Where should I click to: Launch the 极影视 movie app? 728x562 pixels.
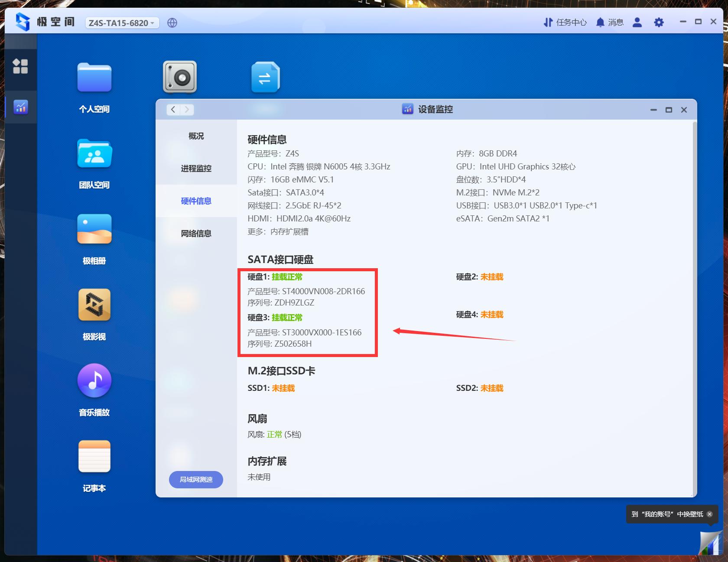coord(94,305)
